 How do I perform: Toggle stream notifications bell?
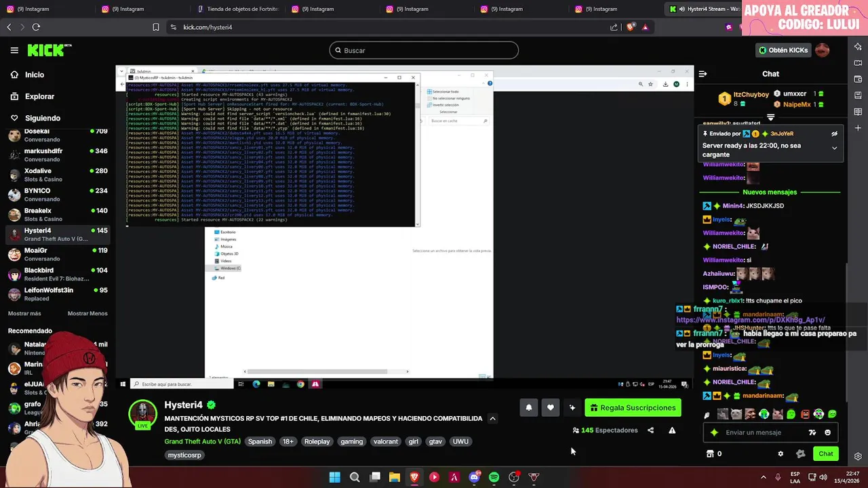[x=529, y=407]
